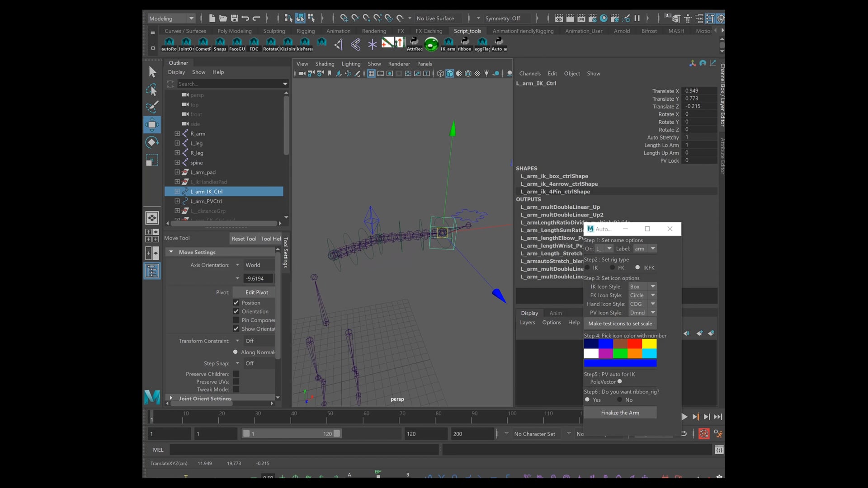Open the Symmetry: Off dropdown

tap(506, 19)
